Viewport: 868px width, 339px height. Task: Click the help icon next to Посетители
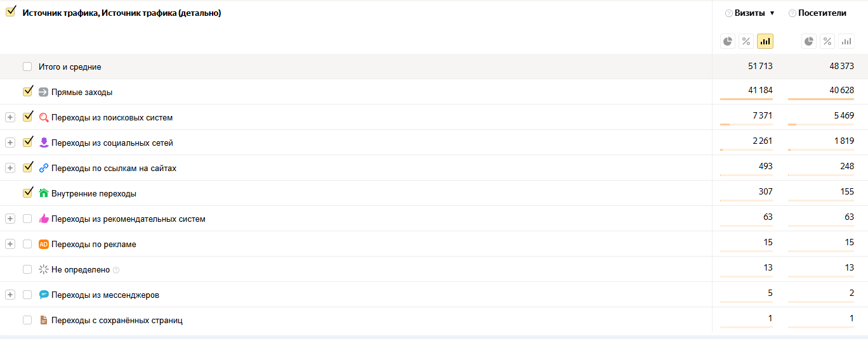point(792,13)
